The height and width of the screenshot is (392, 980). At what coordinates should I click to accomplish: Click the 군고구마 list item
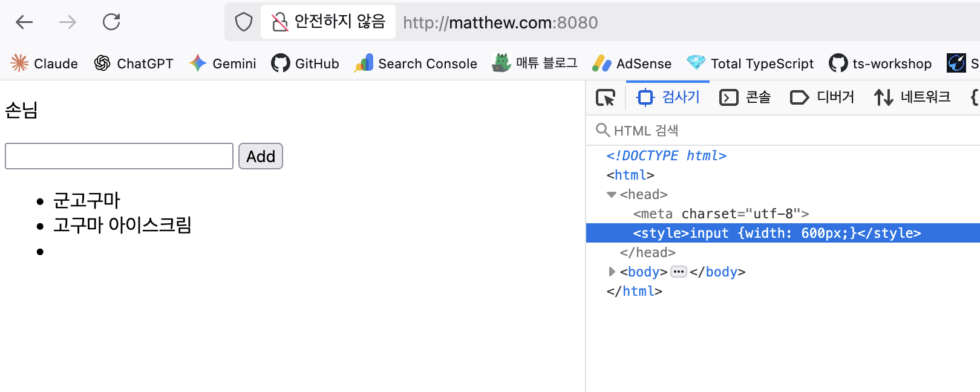coord(87,200)
